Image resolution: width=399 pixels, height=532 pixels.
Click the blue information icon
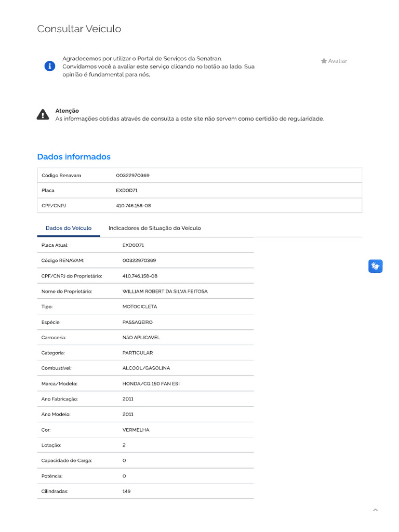(49, 66)
